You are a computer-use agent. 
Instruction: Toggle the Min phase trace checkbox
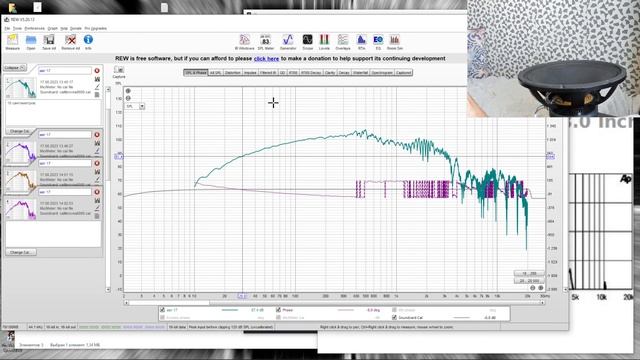[x=394, y=310]
